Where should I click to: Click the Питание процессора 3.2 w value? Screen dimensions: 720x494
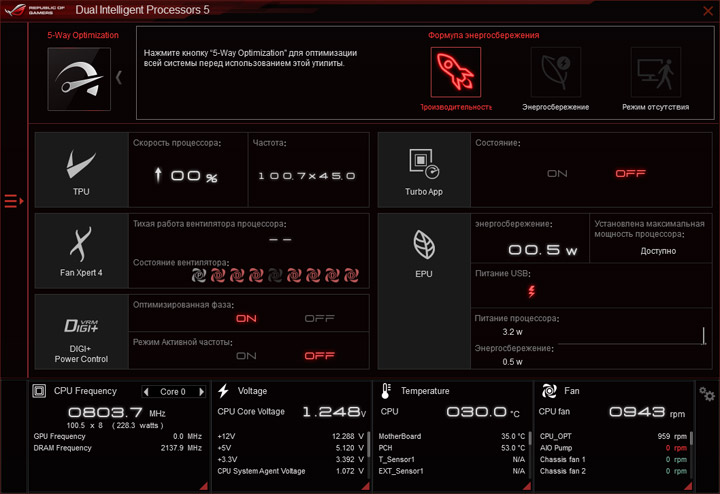pyautogui.click(x=512, y=332)
